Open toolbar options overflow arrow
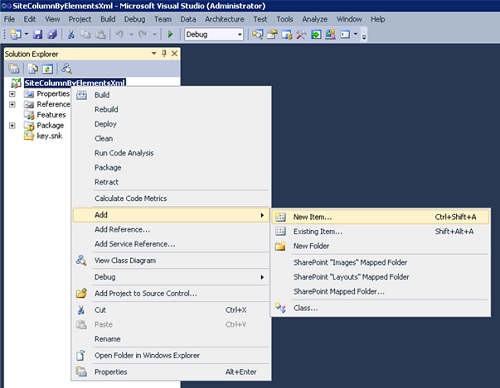 [364, 36]
